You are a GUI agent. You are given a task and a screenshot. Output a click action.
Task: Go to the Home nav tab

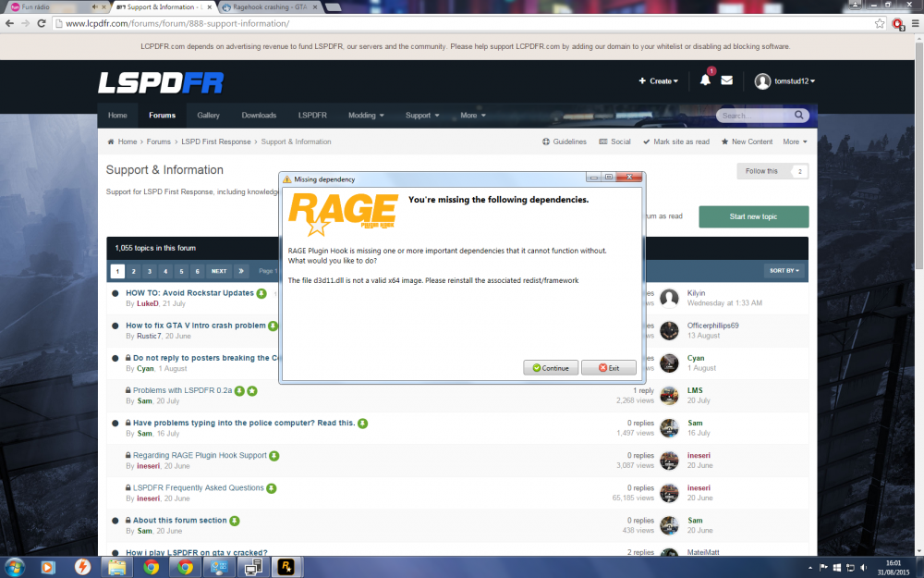(117, 115)
